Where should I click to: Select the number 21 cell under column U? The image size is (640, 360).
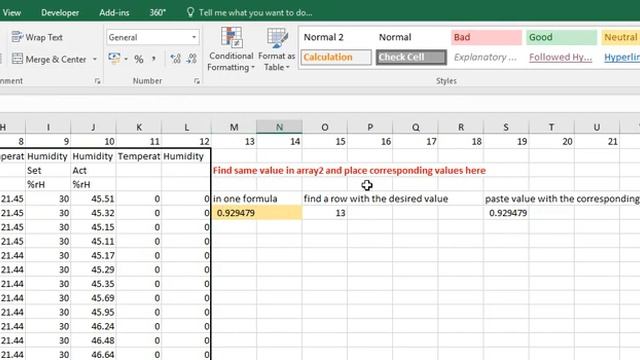coord(597,142)
